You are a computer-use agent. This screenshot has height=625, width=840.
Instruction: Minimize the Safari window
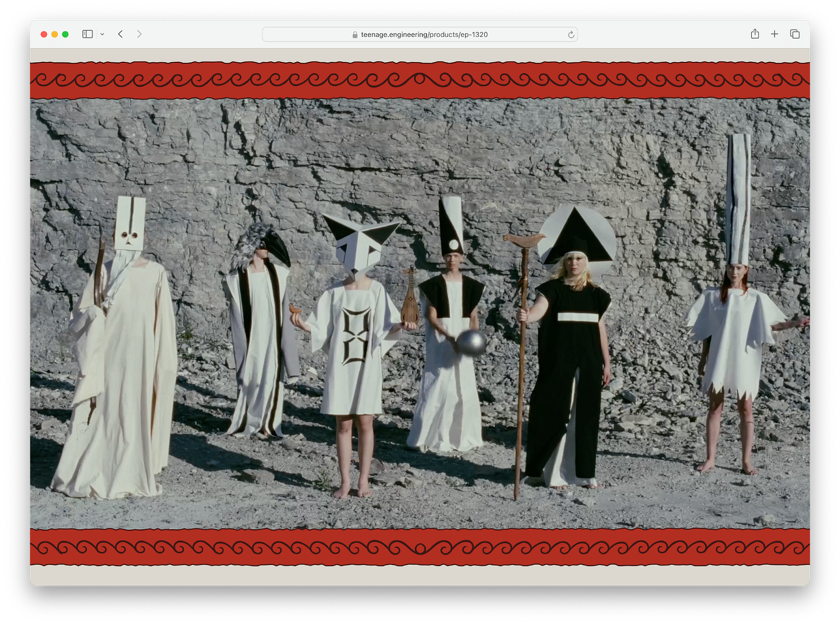point(55,34)
